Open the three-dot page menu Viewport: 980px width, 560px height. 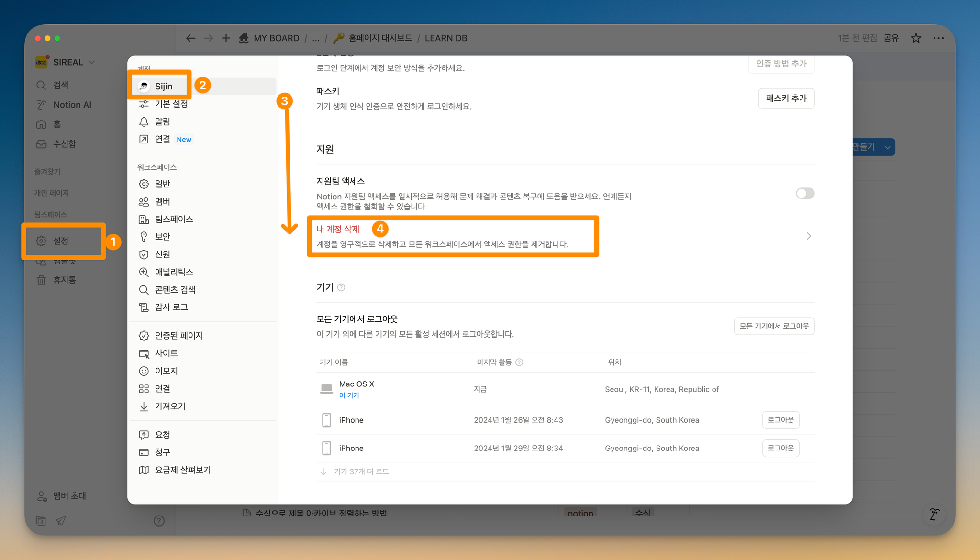pyautogui.click(x=938, y=38)
